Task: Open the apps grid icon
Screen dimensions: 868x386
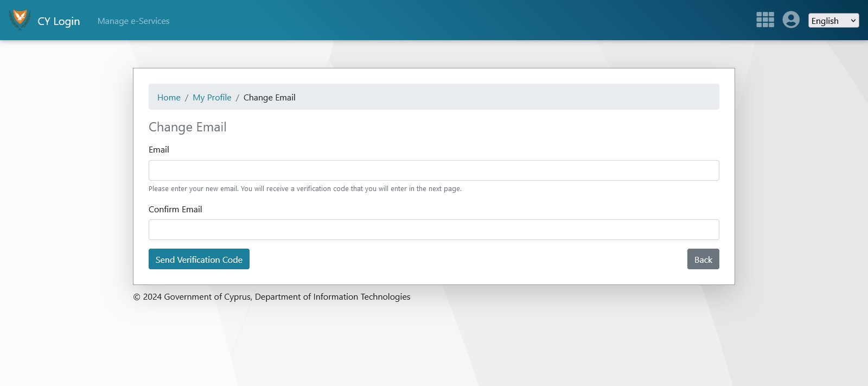Action: click(x=765, y=20)
